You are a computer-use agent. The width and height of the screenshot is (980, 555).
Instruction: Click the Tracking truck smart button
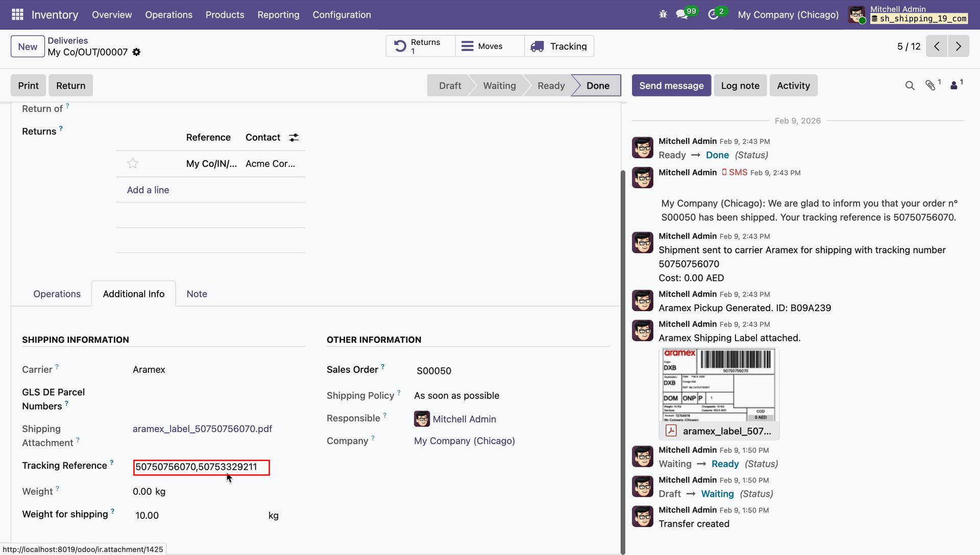pos(559,46)
